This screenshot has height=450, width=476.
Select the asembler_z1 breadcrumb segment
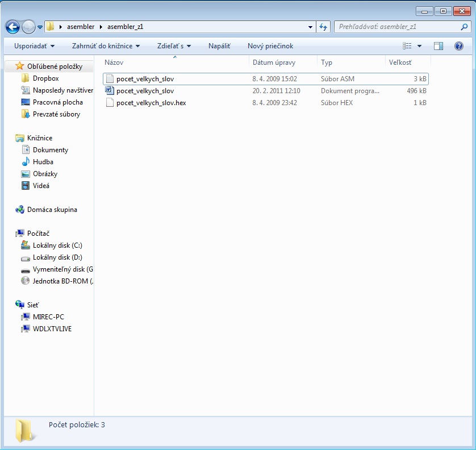[125, 27]
